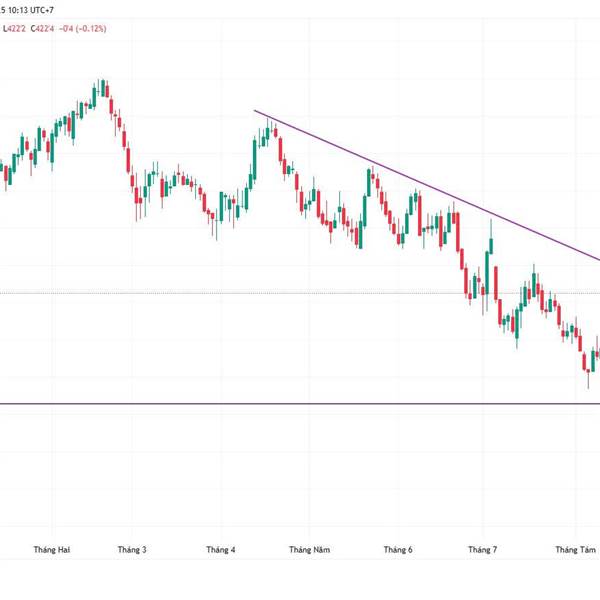Click the 'Tháng Hai' time axis label
The width and height of the screenshot is (600, 600).
(x=52, y=549)
